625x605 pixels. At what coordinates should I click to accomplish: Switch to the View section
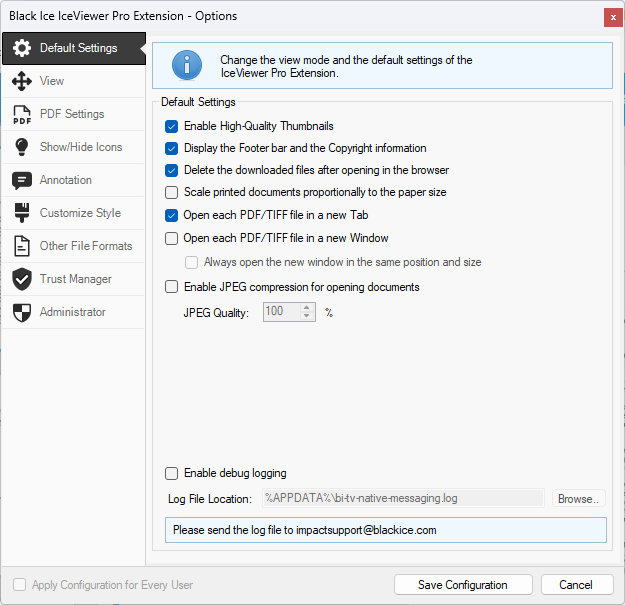tap(74, 81)
